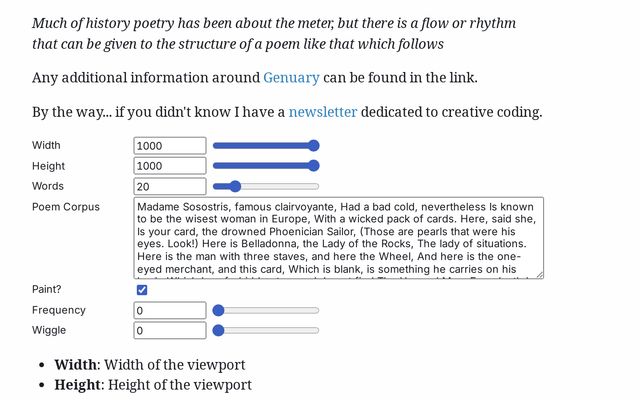Click the Wiggle slider handle
Screen dimensions: 640x400
pos(219,331)
